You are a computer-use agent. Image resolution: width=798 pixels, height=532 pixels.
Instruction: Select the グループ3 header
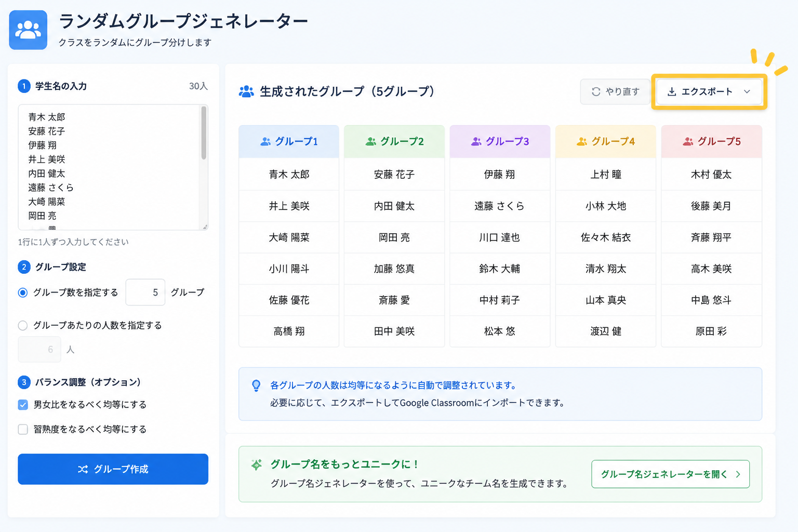500,141
